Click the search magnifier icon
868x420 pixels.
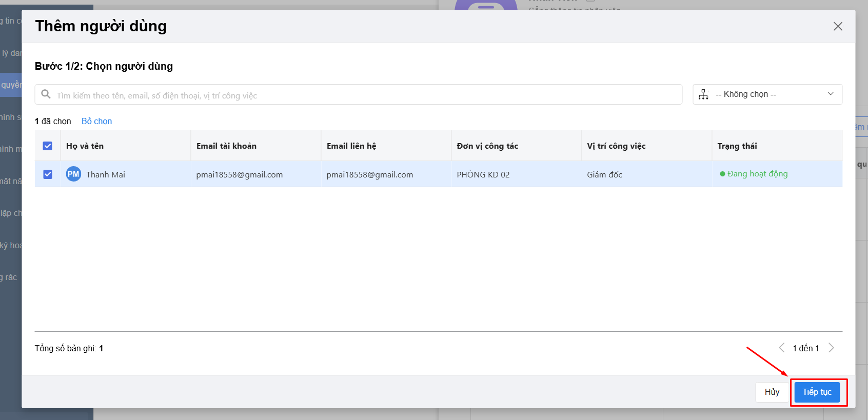(x=46, y=94)
